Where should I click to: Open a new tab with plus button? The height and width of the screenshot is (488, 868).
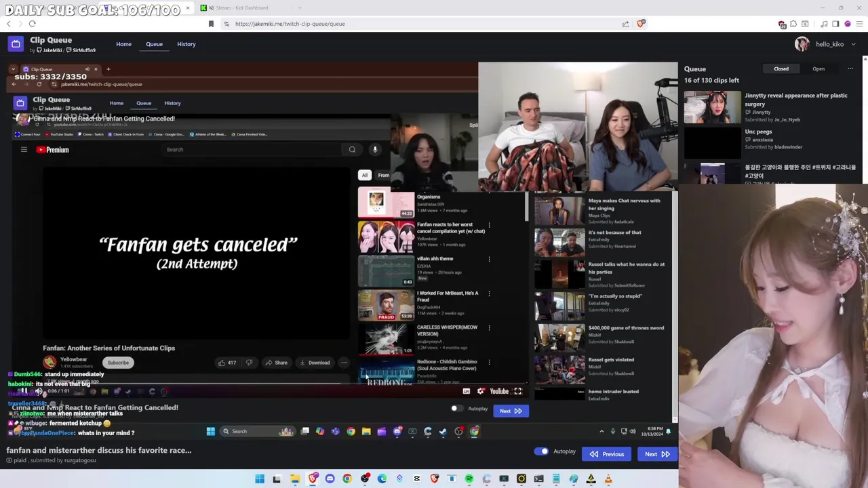tap(300, 7)
